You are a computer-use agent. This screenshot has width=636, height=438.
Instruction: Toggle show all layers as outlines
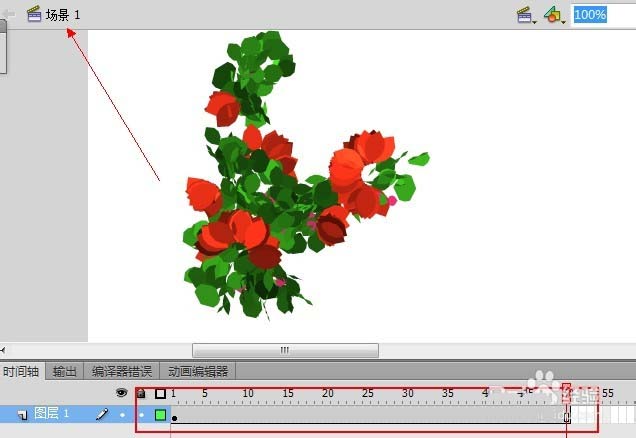point(160,394)
